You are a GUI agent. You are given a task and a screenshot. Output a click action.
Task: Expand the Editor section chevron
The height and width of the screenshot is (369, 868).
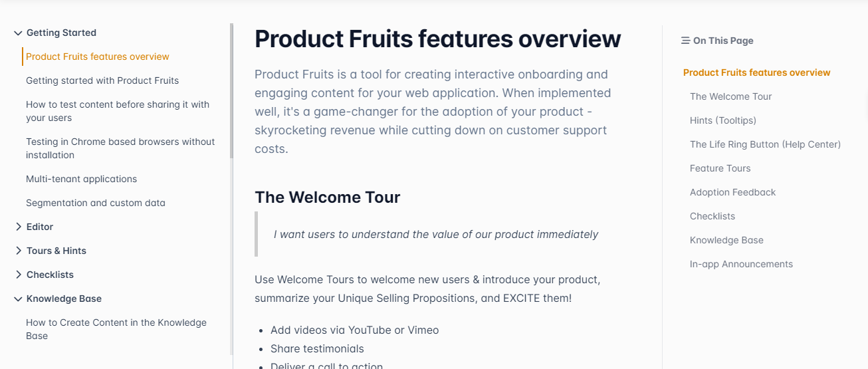click(18, 227)
